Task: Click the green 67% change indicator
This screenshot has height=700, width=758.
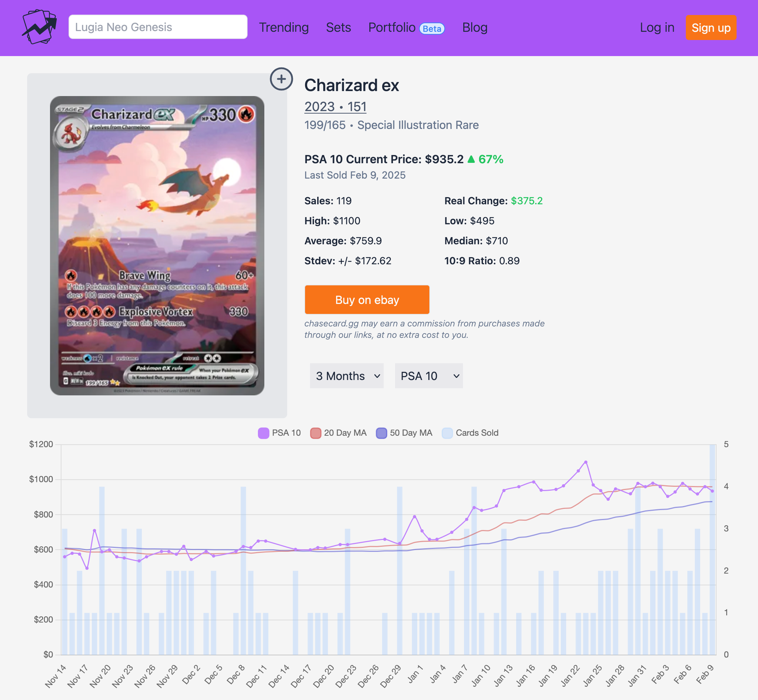Action: (x=485, y=159)
